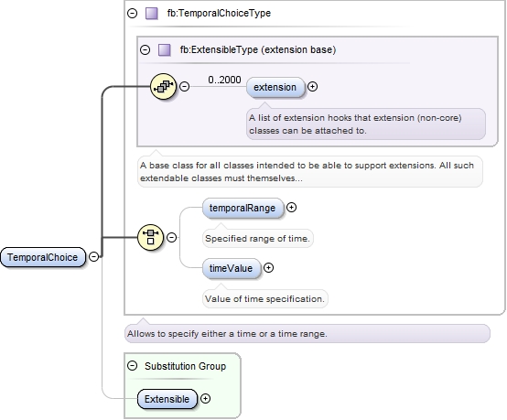Select the temporalRange element node
Screen dimensions: 507x420
(x=243, y=208)
